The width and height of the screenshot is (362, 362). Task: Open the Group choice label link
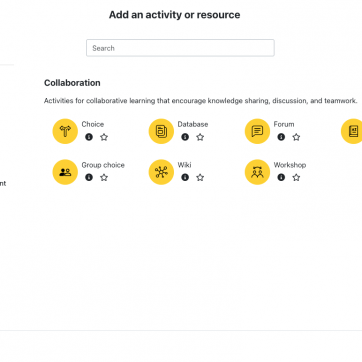[103, 165]
